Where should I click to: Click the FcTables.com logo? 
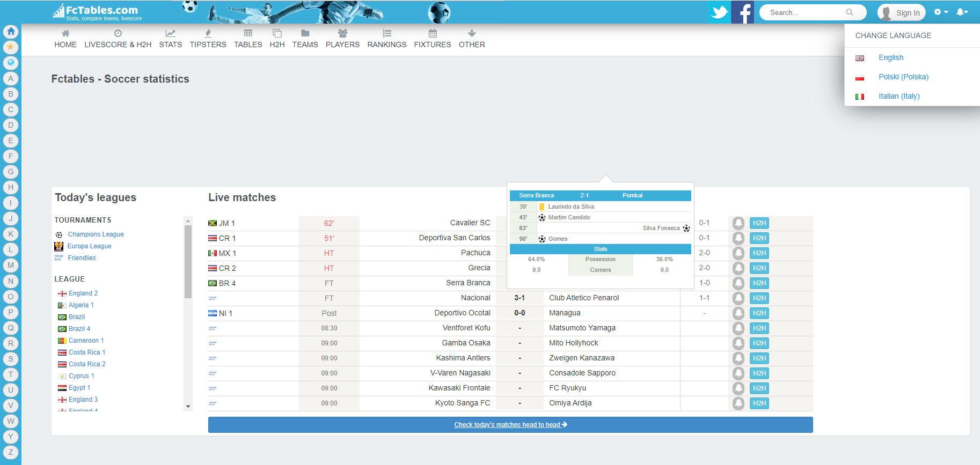point(97,12)
